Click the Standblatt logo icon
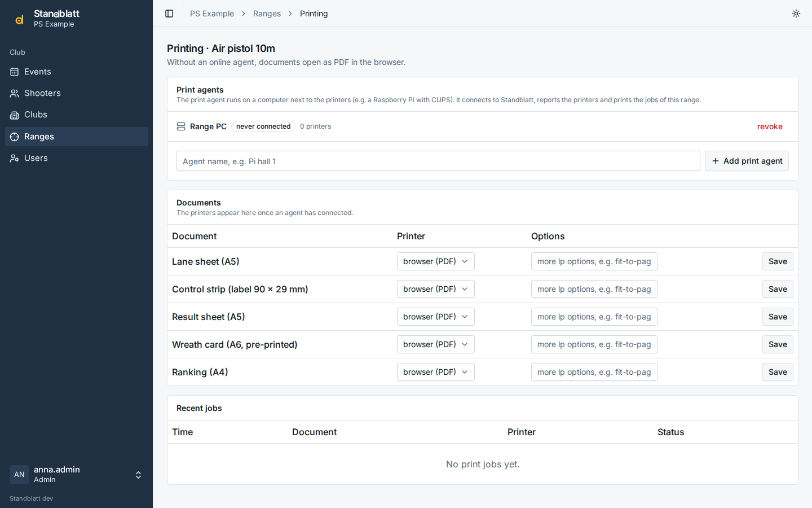Screen dimensions: 812x508 tap(19, 20)
